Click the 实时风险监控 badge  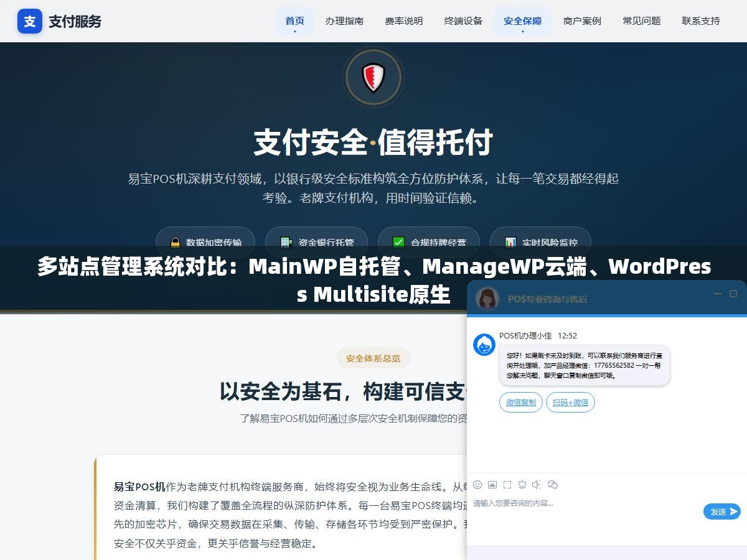(x=540, y=242)
